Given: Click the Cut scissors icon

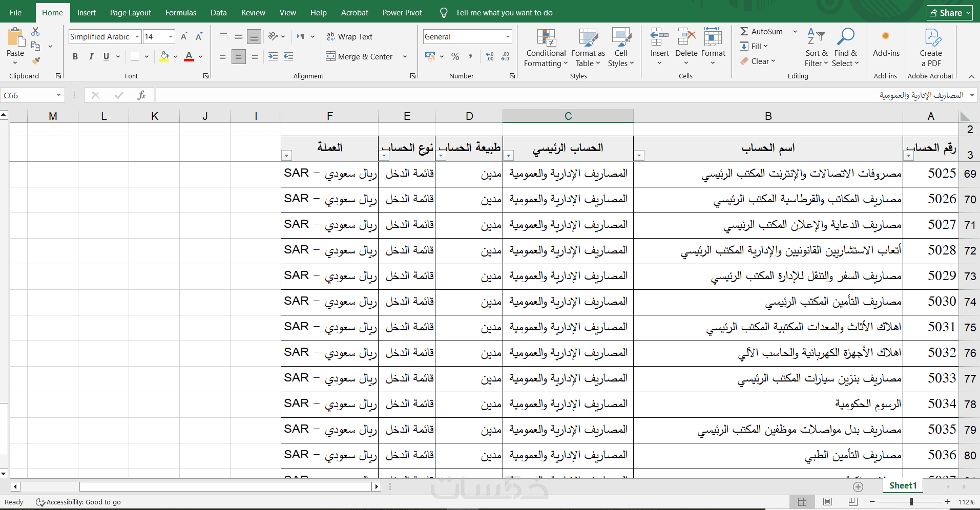Looking at the screenshot, I should (x=35, y=32).
